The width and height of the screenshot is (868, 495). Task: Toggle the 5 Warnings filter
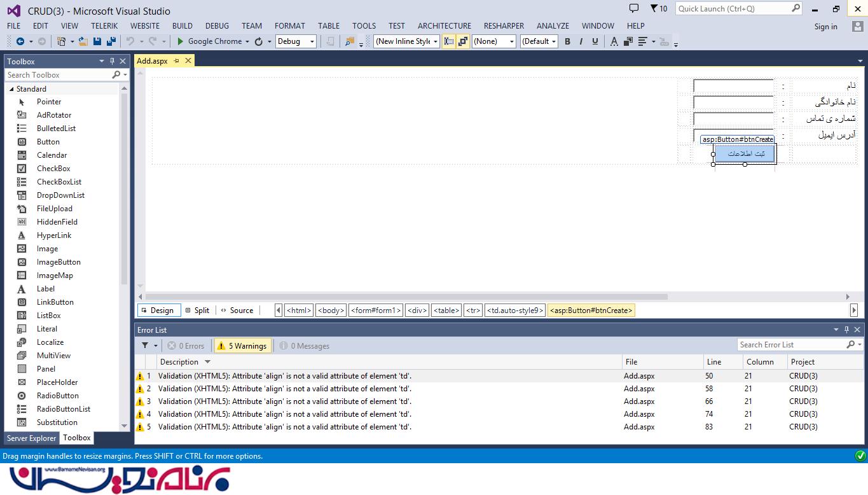point(242,346)
